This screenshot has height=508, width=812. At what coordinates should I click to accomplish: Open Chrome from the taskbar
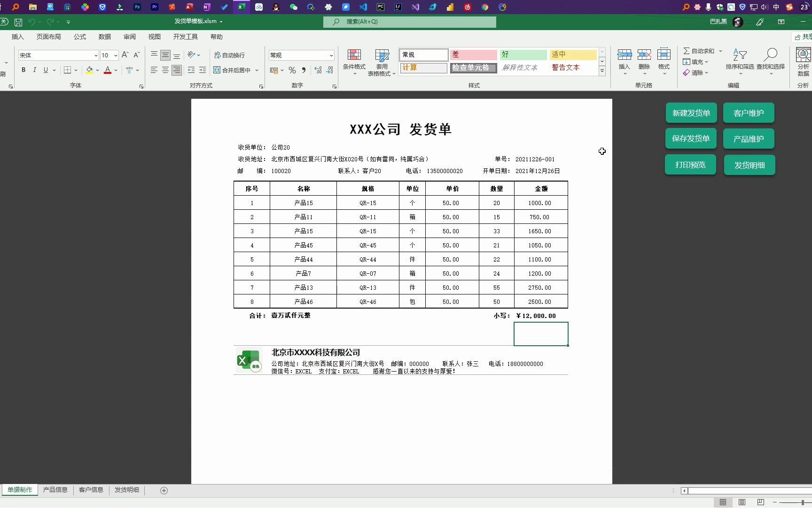(x=485, y=7)
